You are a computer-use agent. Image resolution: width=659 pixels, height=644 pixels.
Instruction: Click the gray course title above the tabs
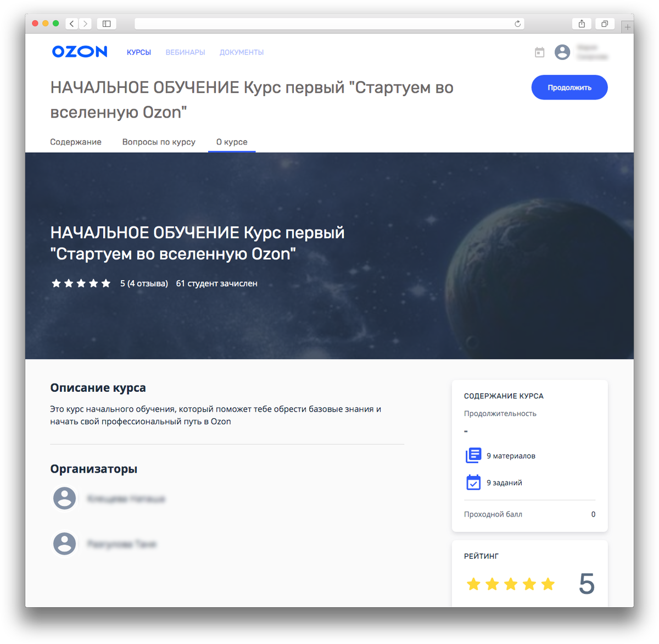pyautogui.click(x=252, y=99)
